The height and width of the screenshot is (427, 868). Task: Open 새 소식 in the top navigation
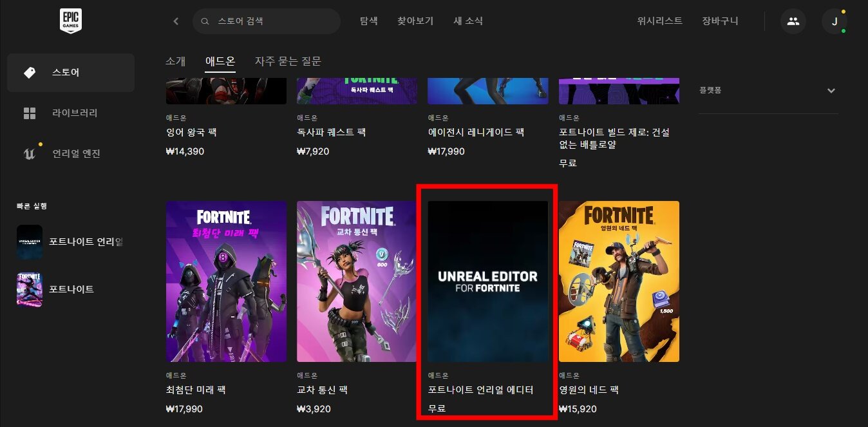click(x=468, y=21)
